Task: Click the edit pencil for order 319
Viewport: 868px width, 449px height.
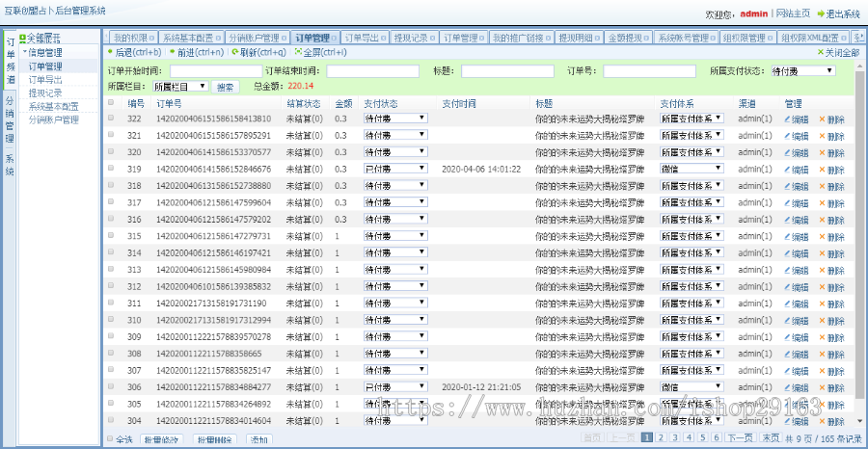Action: (787, 170)
